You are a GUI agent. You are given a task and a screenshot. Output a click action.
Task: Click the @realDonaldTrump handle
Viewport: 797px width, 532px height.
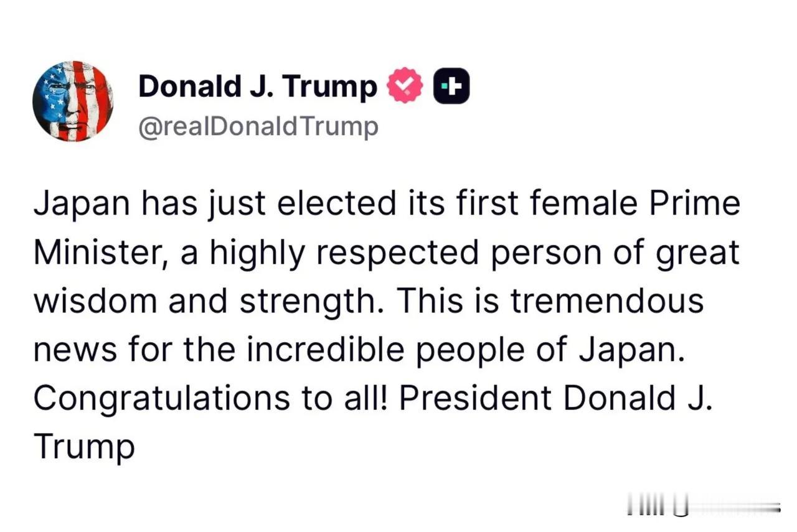(258, 126)
